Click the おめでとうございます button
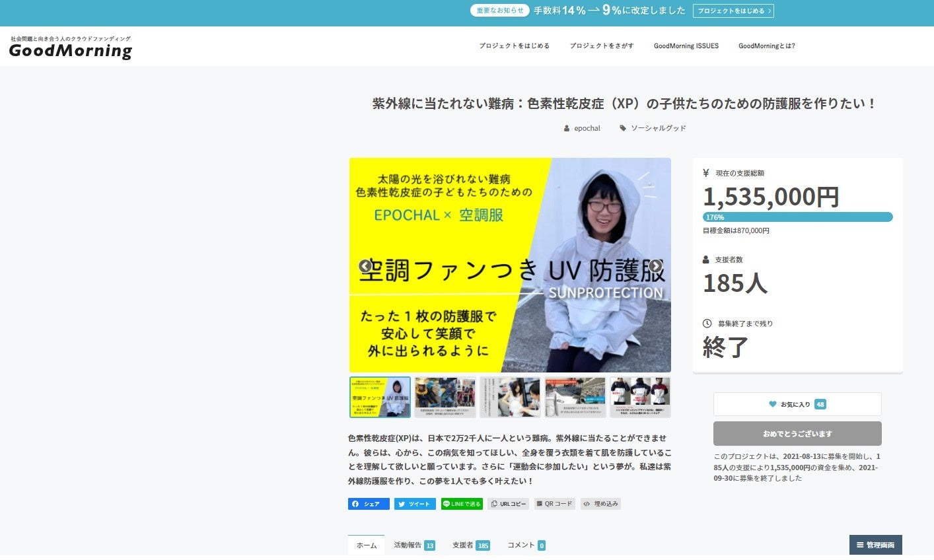The width and height of the screenshot is (934, 560). click(797, 434)
